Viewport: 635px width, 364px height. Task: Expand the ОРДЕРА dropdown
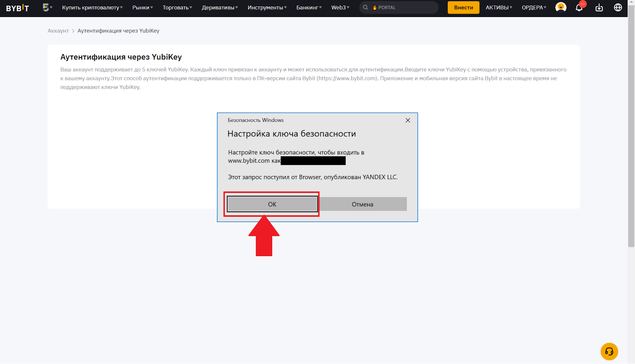coord(534,8)
